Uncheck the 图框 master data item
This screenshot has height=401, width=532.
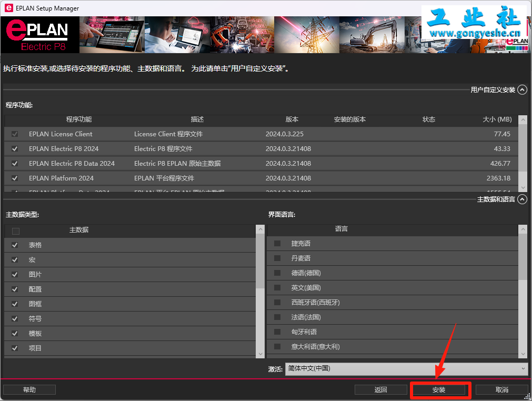point(15,304)
